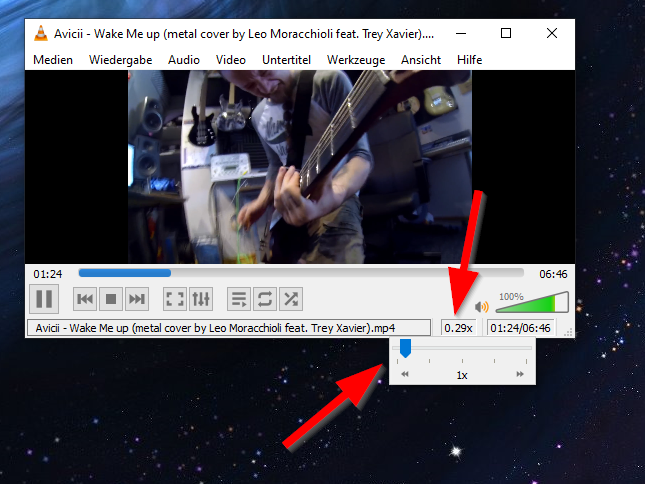Pause the video playback
Image resolution: width=645 pixels, height=484 pixels.
pos(44,299)
